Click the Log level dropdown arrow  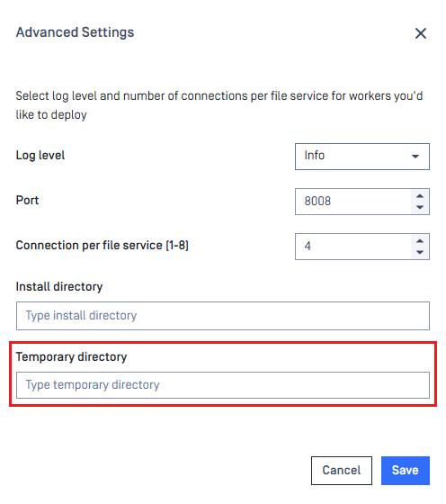(415, 157)
